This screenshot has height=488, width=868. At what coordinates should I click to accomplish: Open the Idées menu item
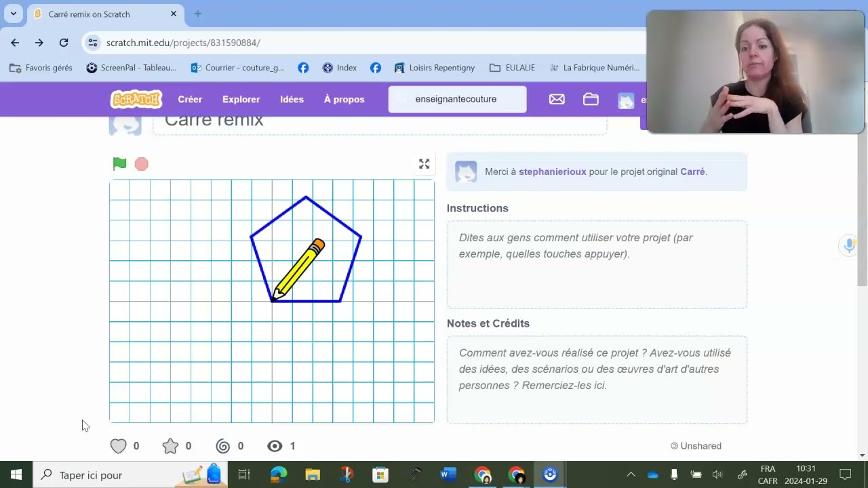pos(292,99)
